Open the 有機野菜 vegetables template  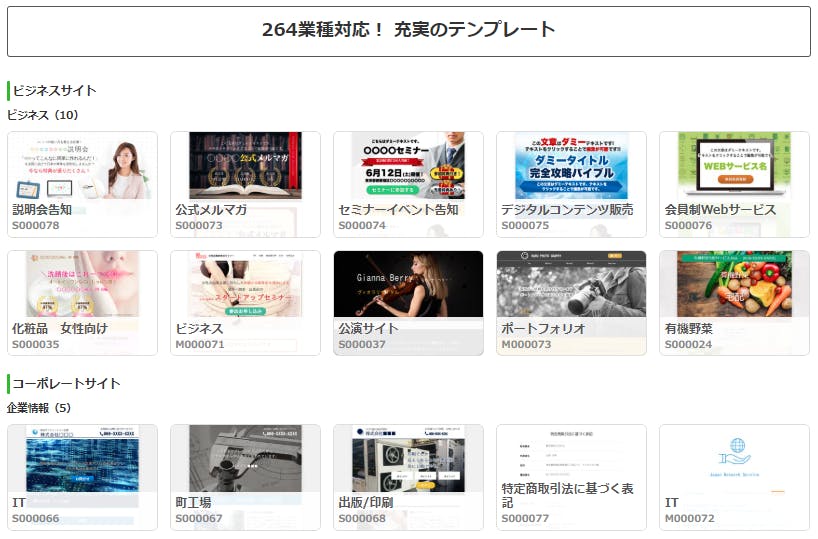734,302
